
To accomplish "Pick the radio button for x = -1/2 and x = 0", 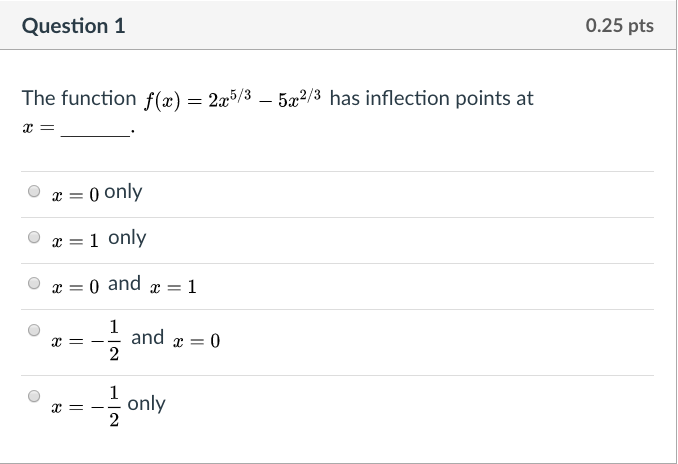I will [x=34, y=330].
